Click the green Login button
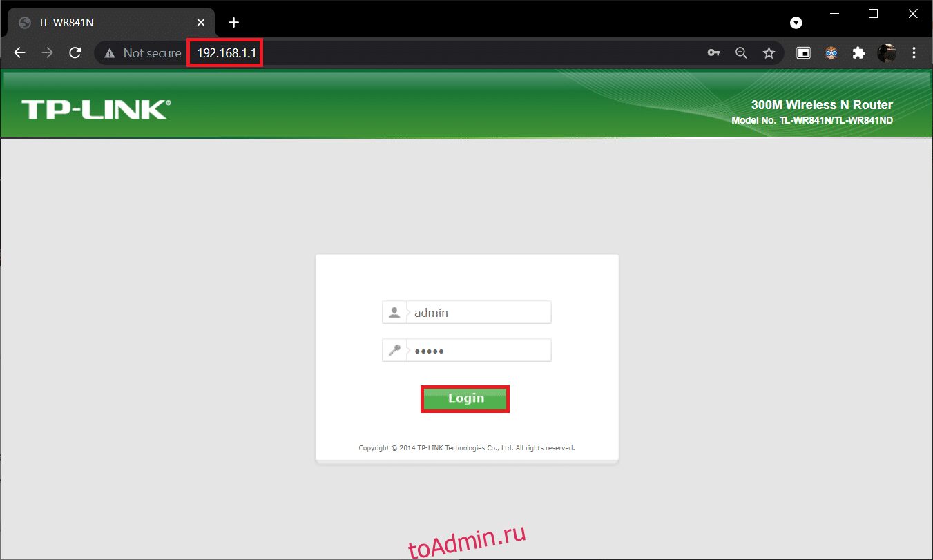933x560 pixels. pyautogui.click(x=465, y=398)
